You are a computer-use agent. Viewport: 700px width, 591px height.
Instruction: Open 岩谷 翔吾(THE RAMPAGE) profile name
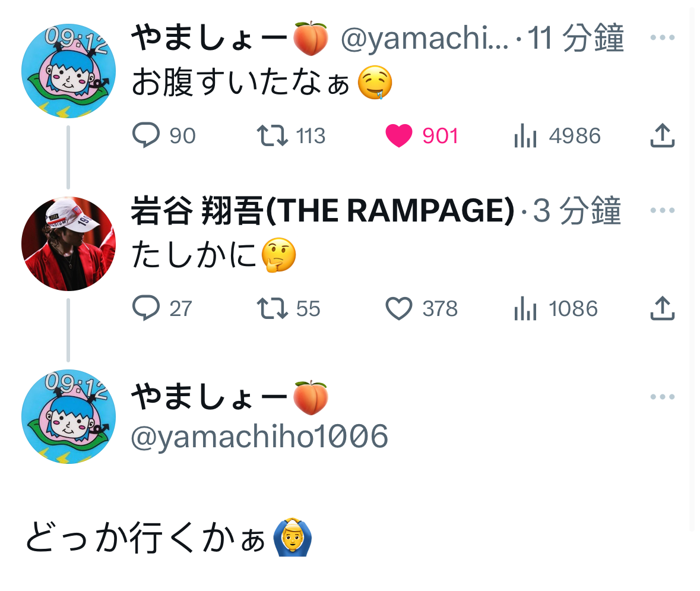coord(323,210)
